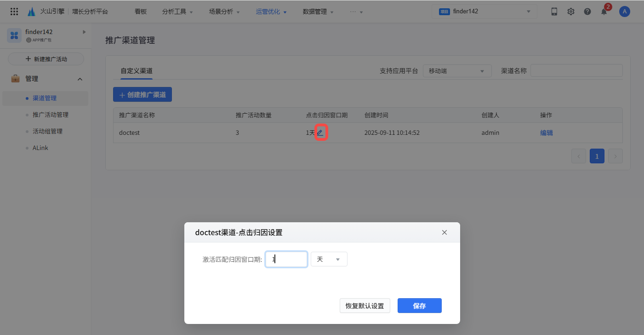Click the 推广渠道名称 column header
The image size is (644, 335).
pos(137,115)
